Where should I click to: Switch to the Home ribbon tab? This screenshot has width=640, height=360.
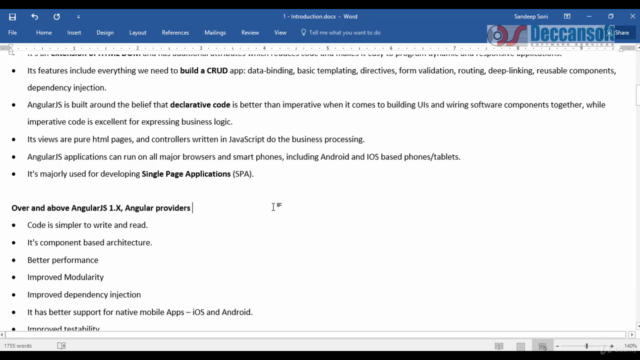(44, 33)
